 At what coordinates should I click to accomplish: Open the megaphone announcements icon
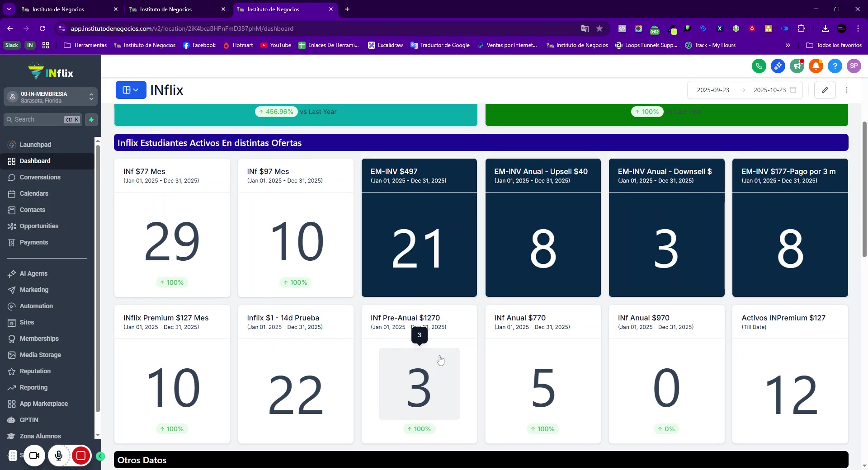(797, 66)
